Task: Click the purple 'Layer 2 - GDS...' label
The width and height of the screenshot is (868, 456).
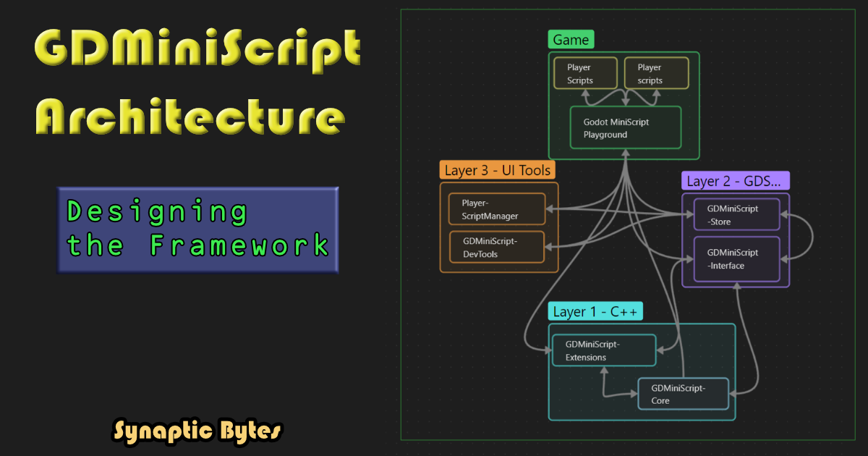Action: pyautogui.click(x=736, y=180)
